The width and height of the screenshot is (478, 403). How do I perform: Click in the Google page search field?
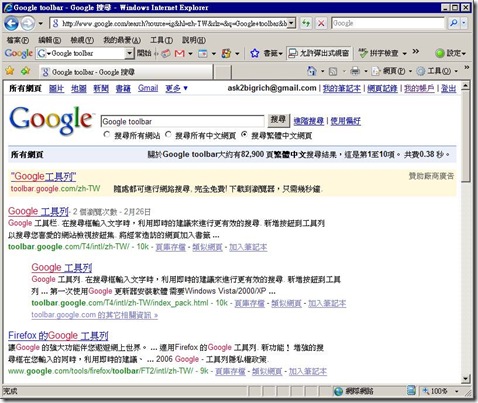183,121
